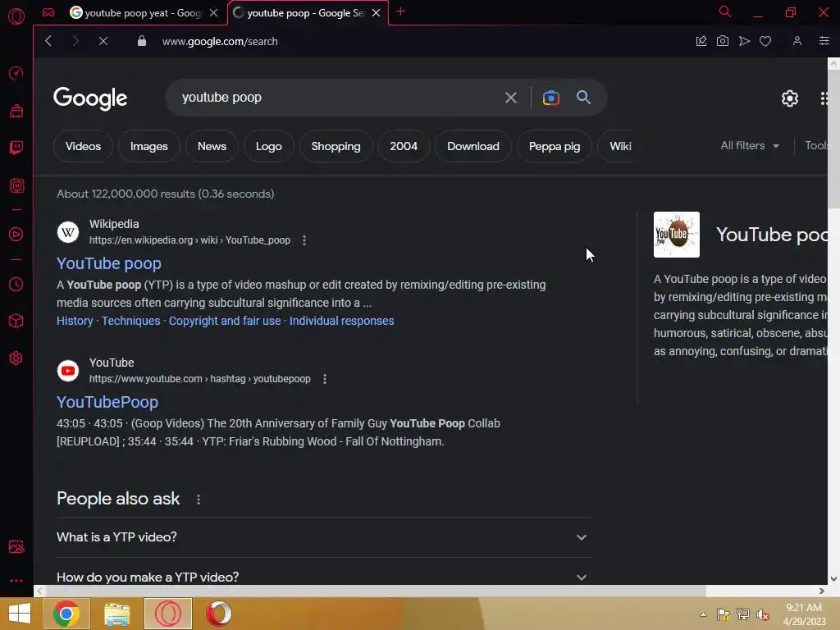The width and height of the screenshot is (840, 630).
Task: Select the Shopping filter chip
Action: point(336,146)
